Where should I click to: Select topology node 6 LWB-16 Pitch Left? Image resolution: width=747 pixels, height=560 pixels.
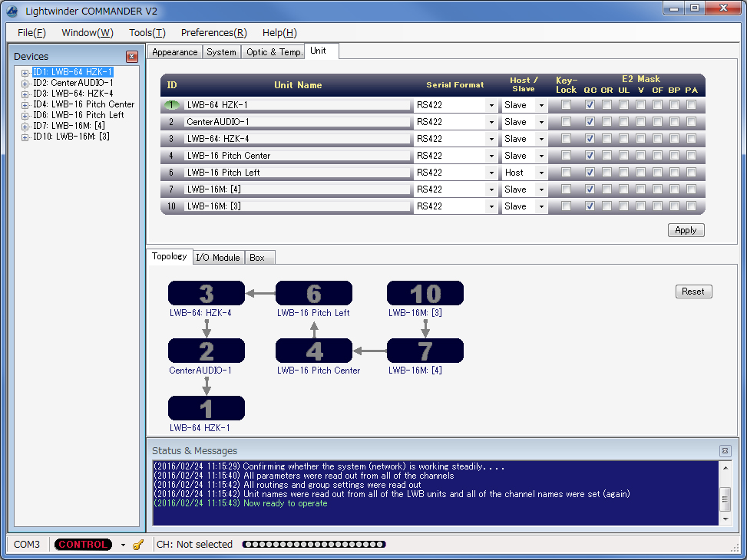coord(314,293)
